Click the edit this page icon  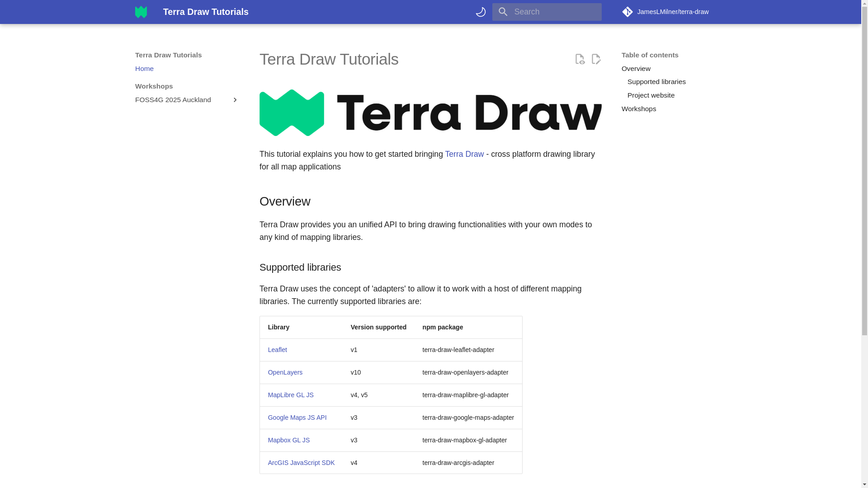coord(596,59)
